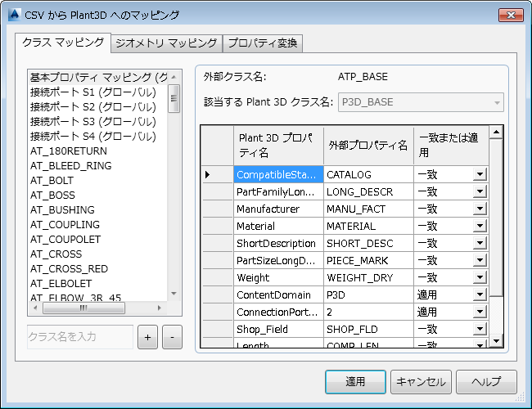Viewport: 532px width, 409px height.
Task: Click the キャンセル button
Action: click(421, 382)
